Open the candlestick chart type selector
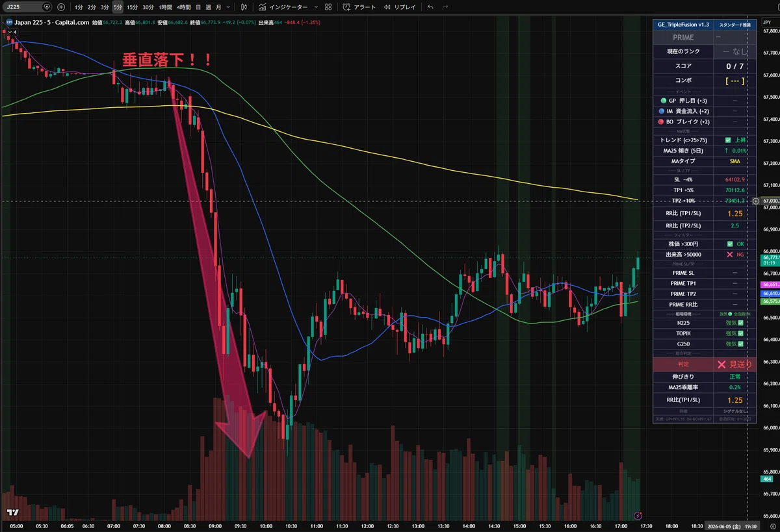 click(x=244, y=7)
